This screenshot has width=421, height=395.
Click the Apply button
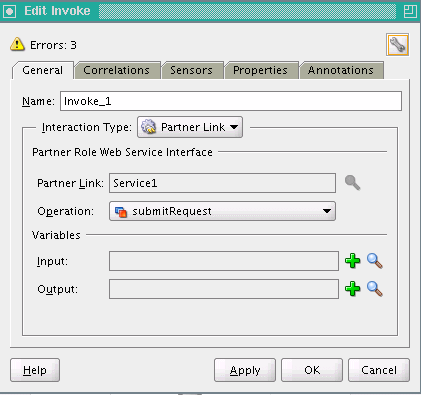[x=245, y=370]
